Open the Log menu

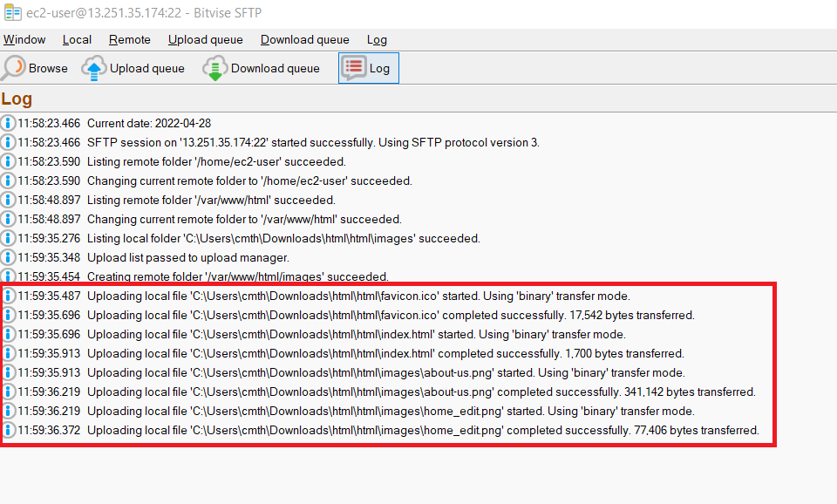377,39
